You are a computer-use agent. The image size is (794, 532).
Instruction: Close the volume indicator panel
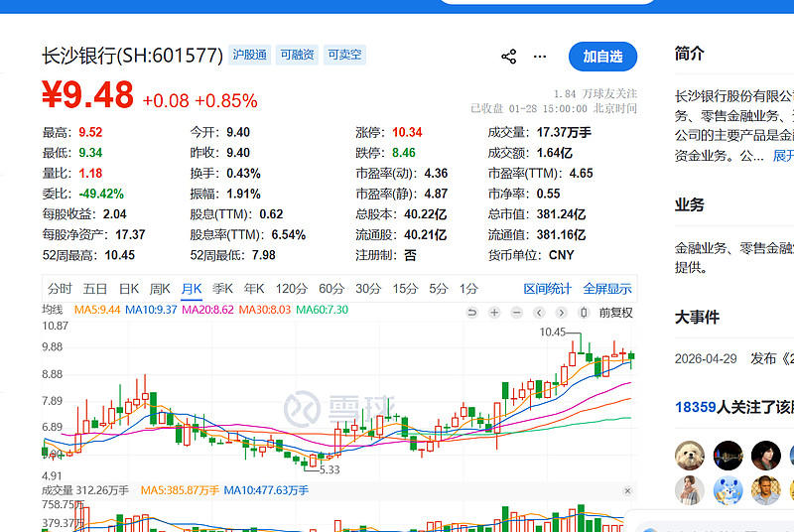click(x=627, y=491)
